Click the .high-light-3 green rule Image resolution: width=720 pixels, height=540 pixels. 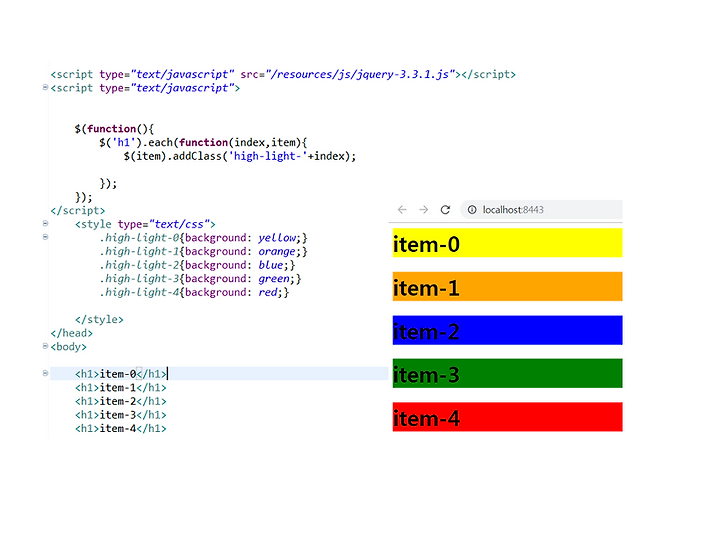200,279
